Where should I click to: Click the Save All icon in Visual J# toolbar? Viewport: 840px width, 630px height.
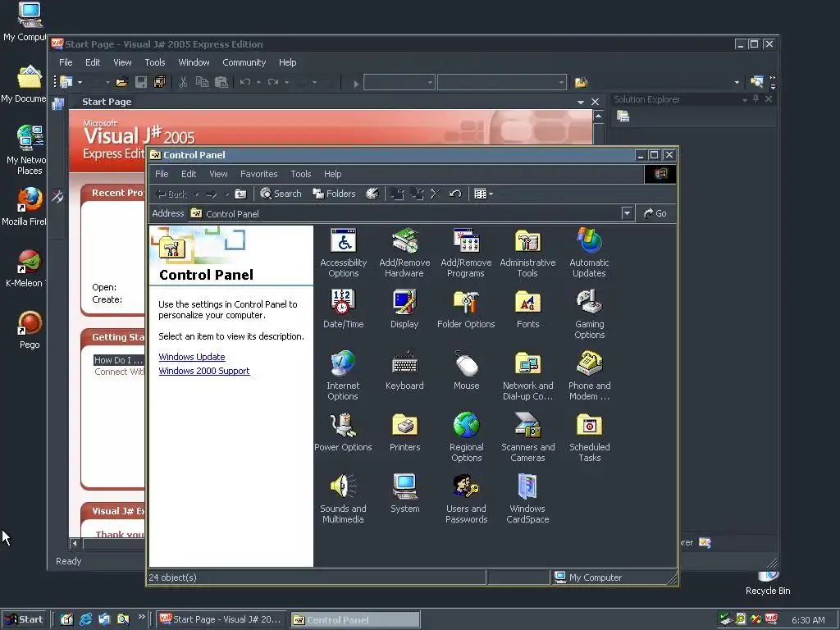160,82
